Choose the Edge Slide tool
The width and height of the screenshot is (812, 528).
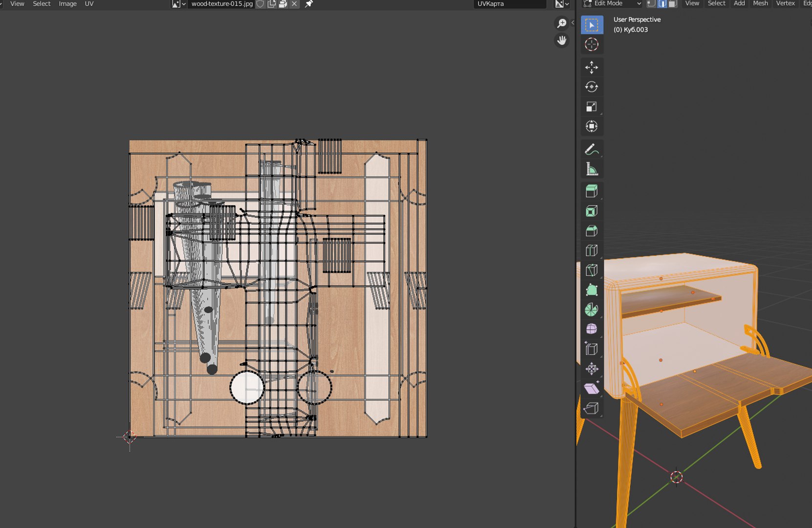coord(592,349)
